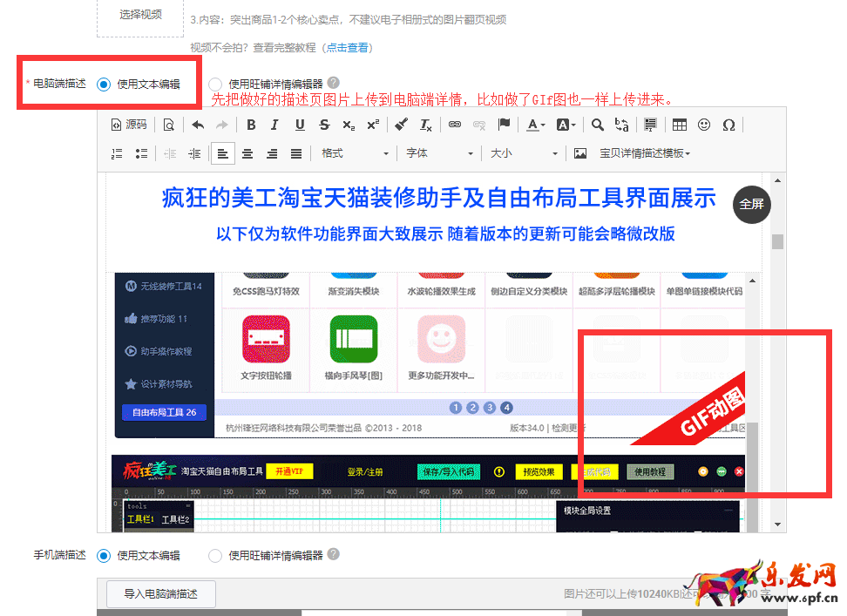Screen dimensions: 847x616
Task: Click the undo arrow icon
Action: point(198,125)
